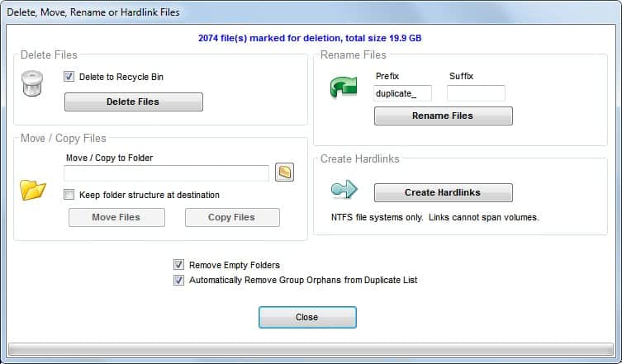
Task: Click the Rename Files button
Action: (443, 116)
